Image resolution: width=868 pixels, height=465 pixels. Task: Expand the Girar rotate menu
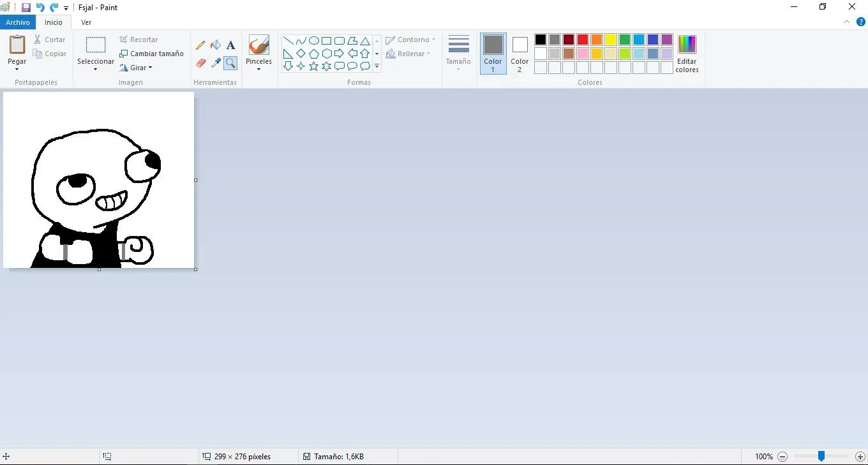[136, 68]
